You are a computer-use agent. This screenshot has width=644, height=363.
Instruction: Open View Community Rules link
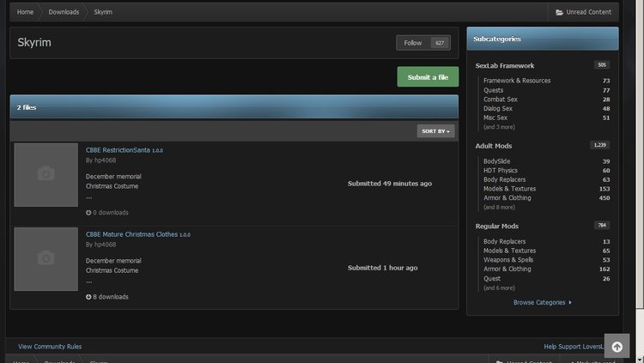pyautogui.click(x=50, y=347)
